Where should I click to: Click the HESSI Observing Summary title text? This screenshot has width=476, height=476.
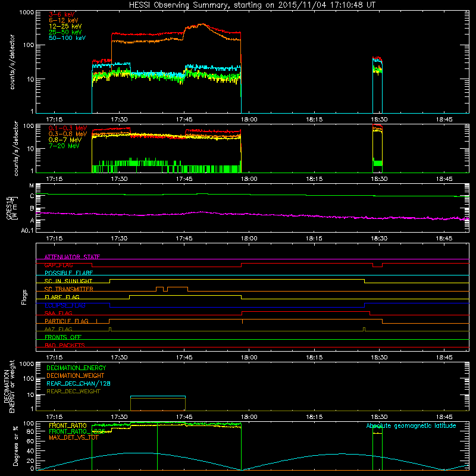click(x=252, y=5)
